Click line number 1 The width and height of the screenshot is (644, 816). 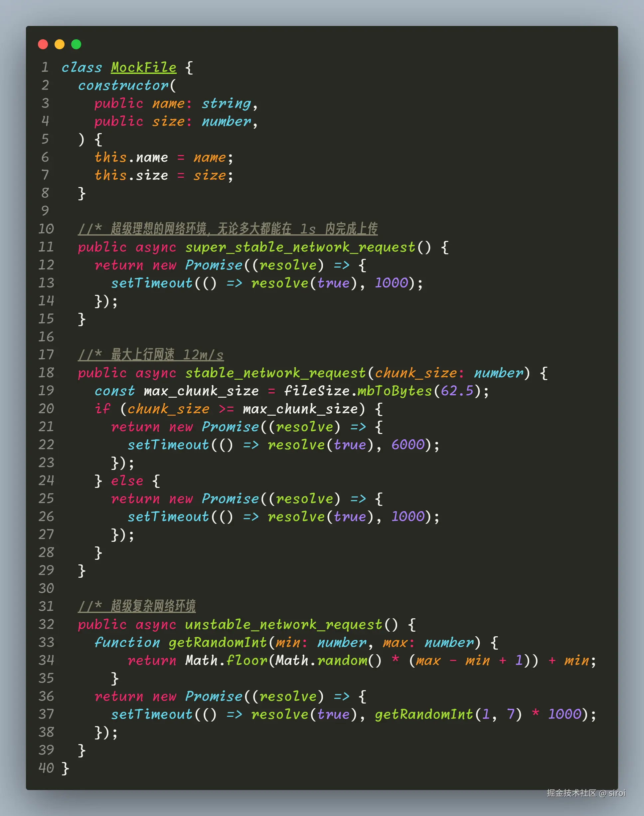coord(45,68)
